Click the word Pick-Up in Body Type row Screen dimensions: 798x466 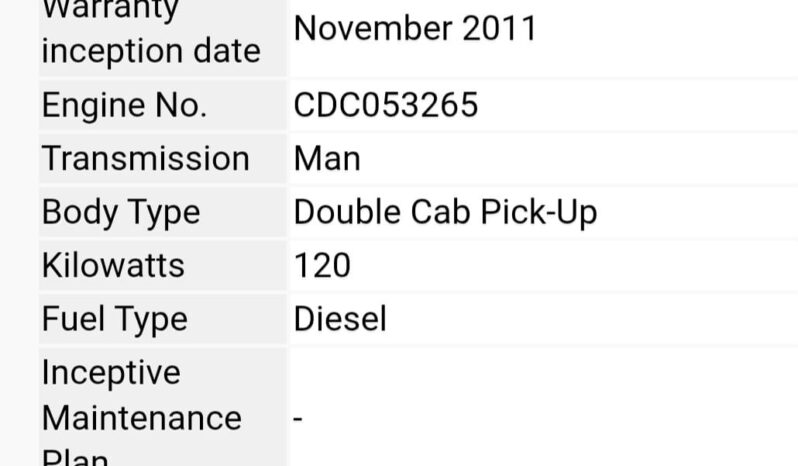pos(538,212)
